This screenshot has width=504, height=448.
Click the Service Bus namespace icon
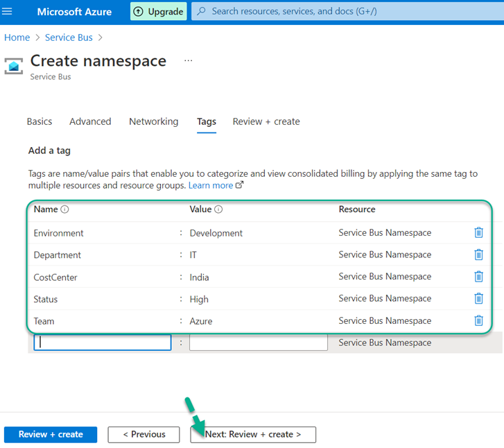pyautogui.click(x=13, y=66)
